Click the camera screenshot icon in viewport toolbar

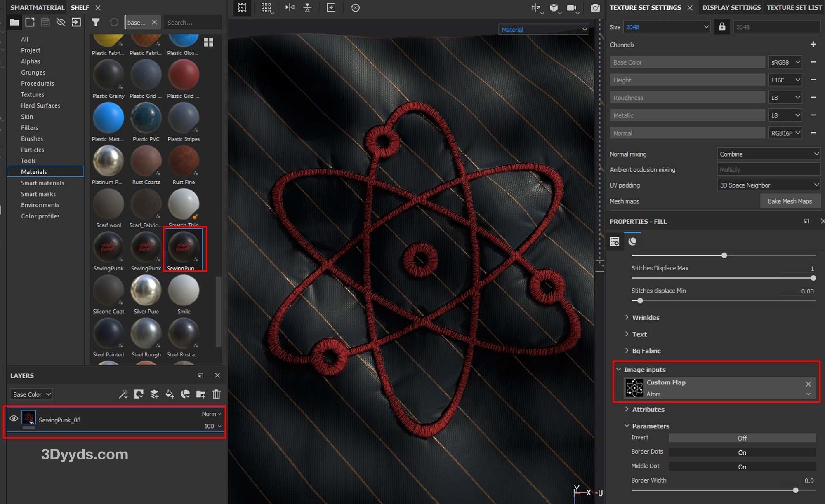595,8
